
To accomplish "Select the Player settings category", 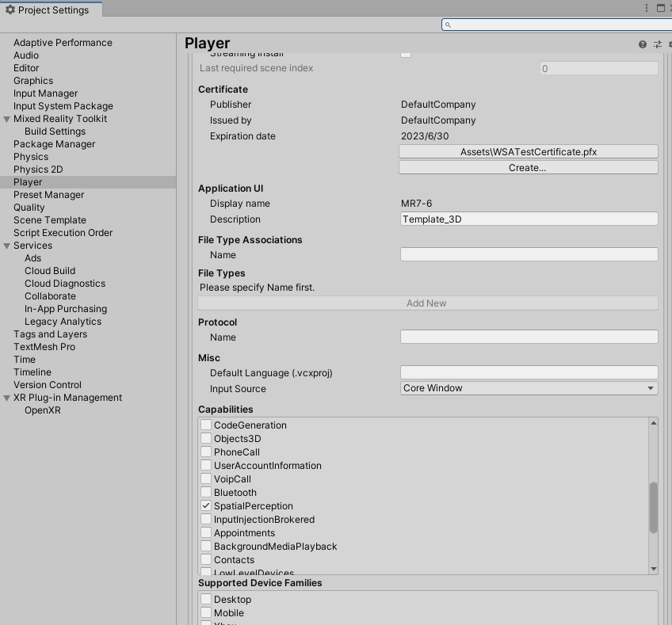I will (x=88, y=182).
